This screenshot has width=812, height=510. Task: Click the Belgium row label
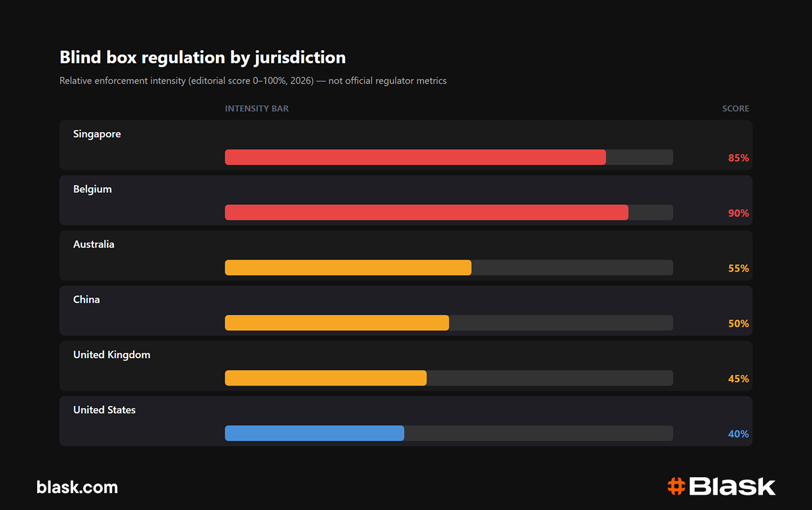92,189
